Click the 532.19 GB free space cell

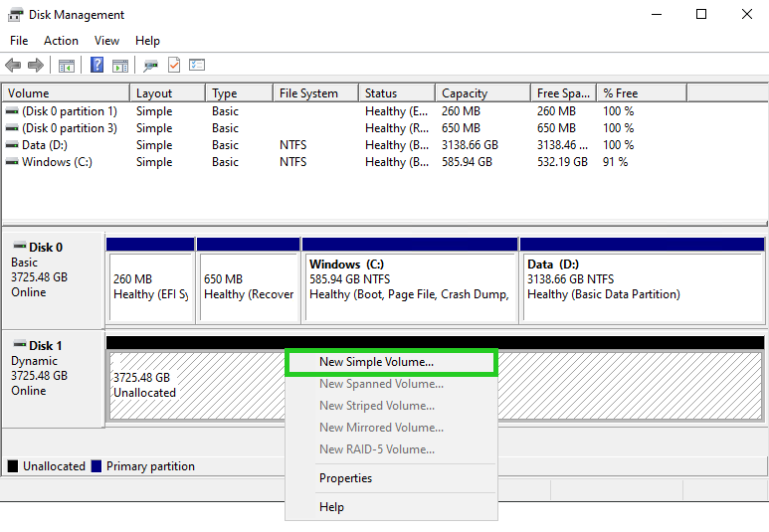point(562,162)
